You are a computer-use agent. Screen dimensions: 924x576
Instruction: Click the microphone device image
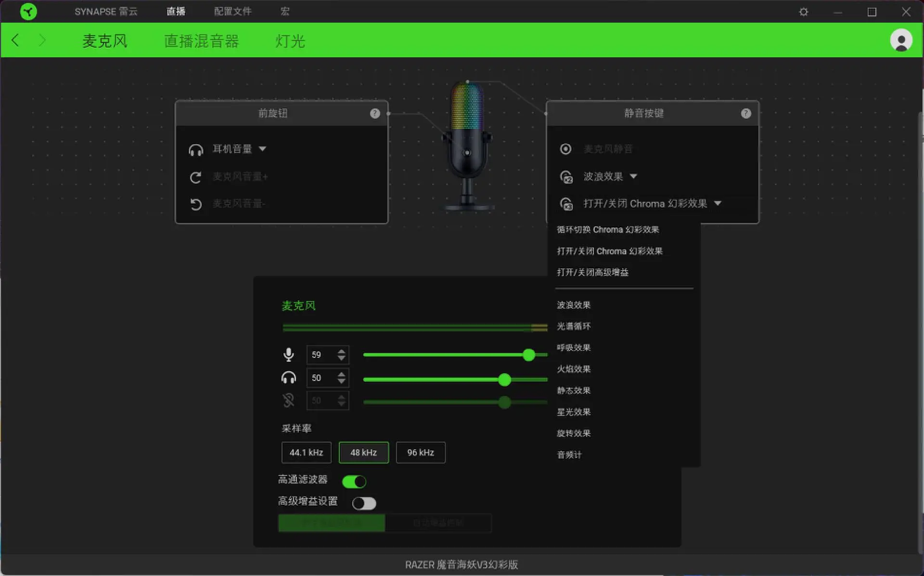(x=467, y=147)
